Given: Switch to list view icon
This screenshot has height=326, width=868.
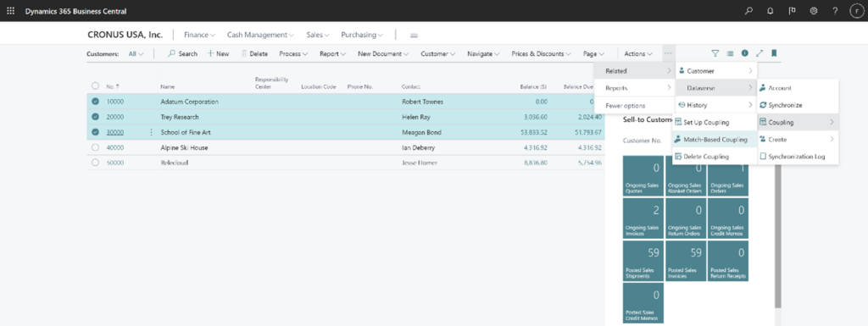Looking at the screenshot, I should point(730,53).
